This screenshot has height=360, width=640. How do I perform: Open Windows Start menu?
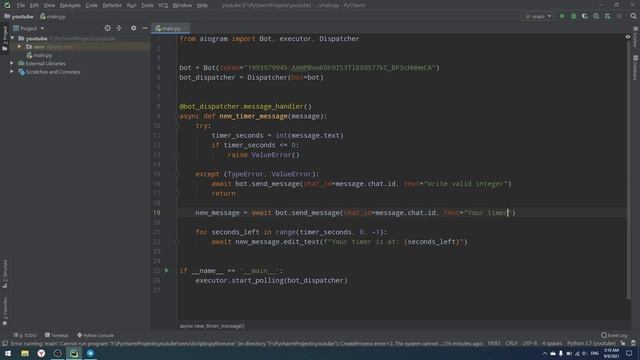8,353
